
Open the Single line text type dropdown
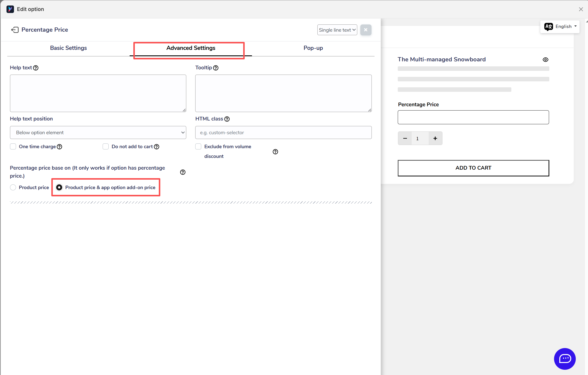337,30
